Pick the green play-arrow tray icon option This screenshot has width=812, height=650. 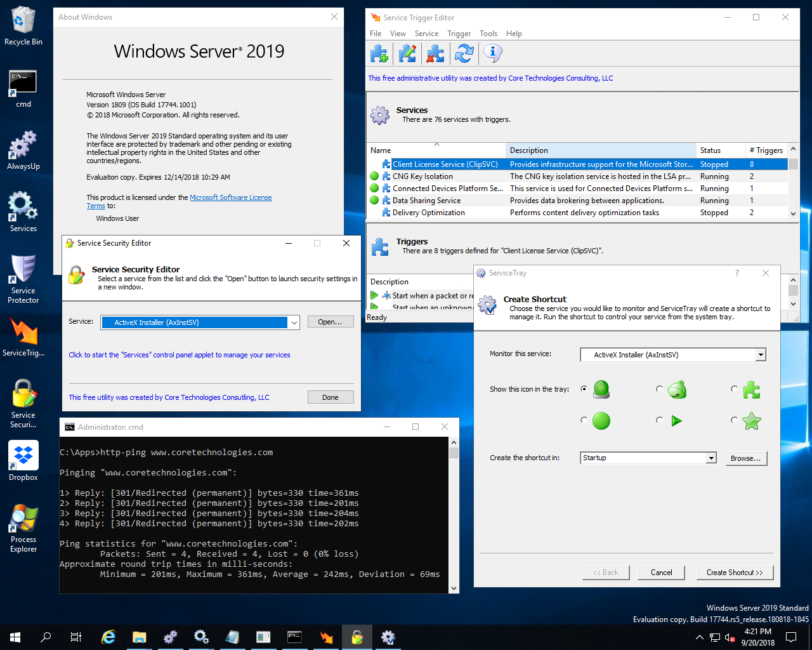point(659,420)
